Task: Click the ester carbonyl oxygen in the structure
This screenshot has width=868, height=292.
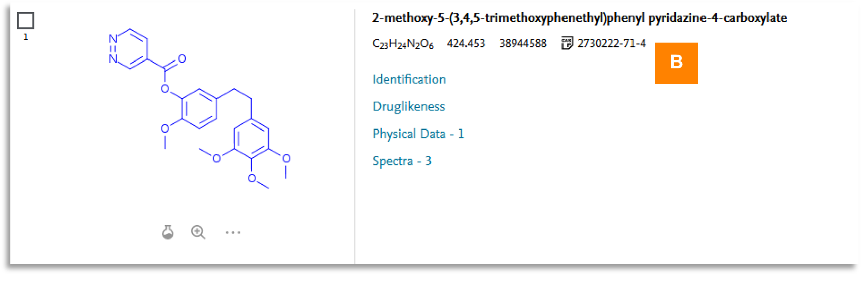Action: [x=182, y=59]
